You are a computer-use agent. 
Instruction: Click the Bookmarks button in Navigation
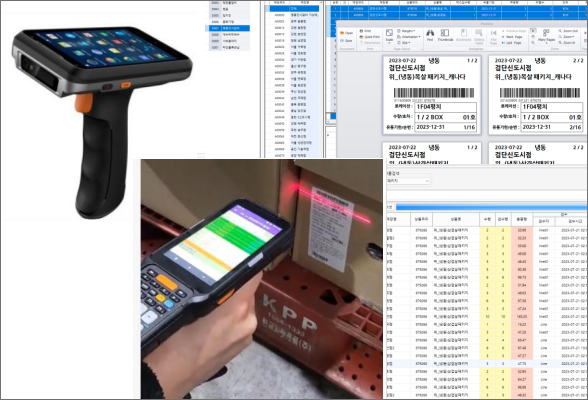(464, 35)
